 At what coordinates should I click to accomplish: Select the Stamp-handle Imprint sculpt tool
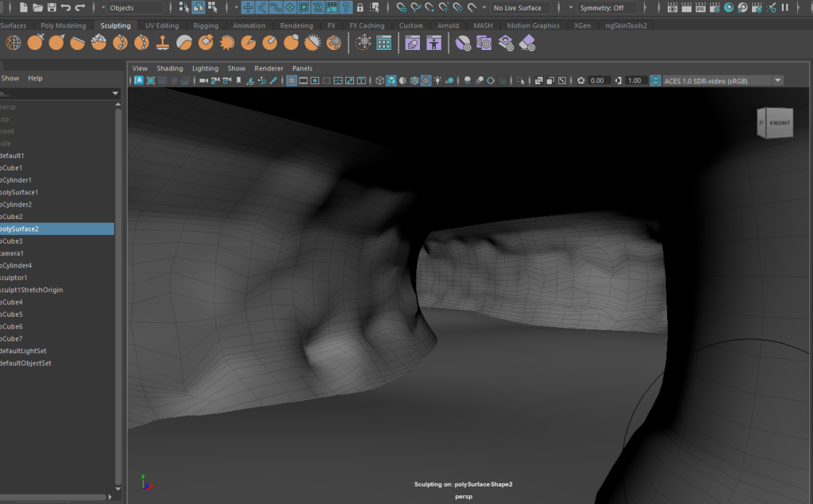point(163,43)
